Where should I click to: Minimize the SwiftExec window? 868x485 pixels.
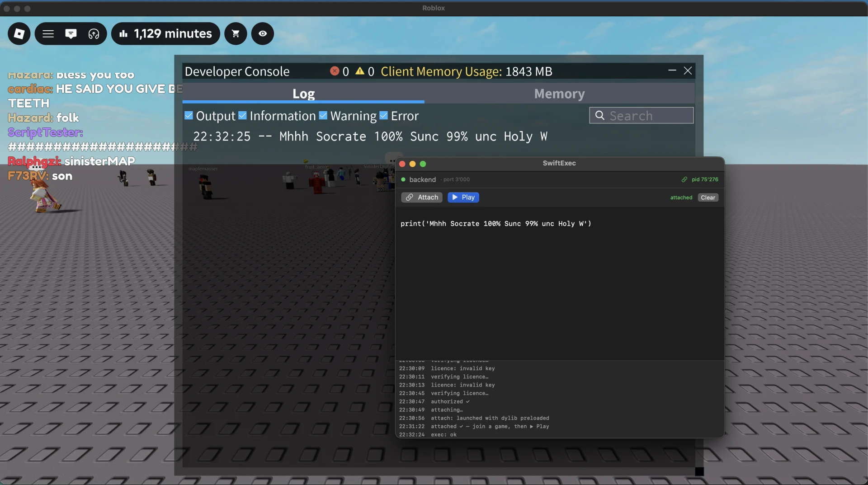coord(412,164)
